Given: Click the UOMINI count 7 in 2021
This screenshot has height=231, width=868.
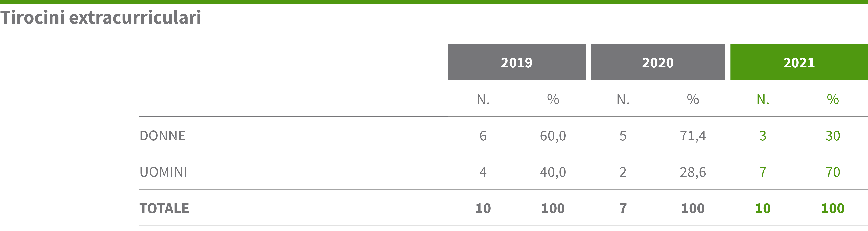Looking at the screenshot, I should pyautogui.click(x=763, y=172).
